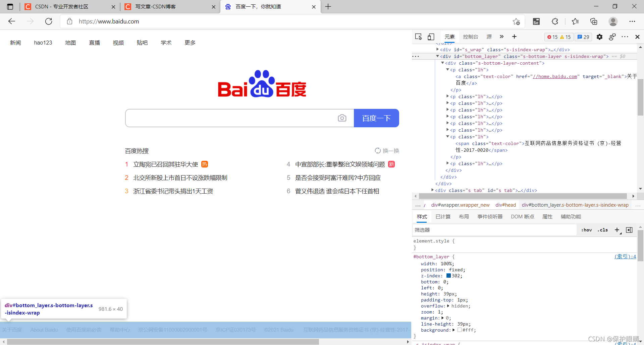644x345 pixels.
Task: Open the 事件侦听器 Event Listeners tab
Action: tap(490, 217)
